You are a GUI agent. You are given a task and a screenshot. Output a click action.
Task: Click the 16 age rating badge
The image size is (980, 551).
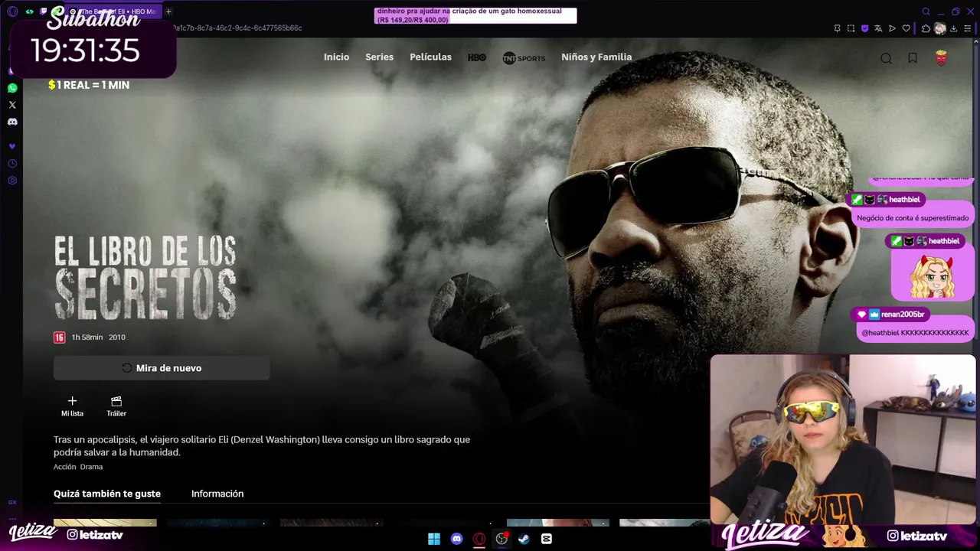click(59, 337)
